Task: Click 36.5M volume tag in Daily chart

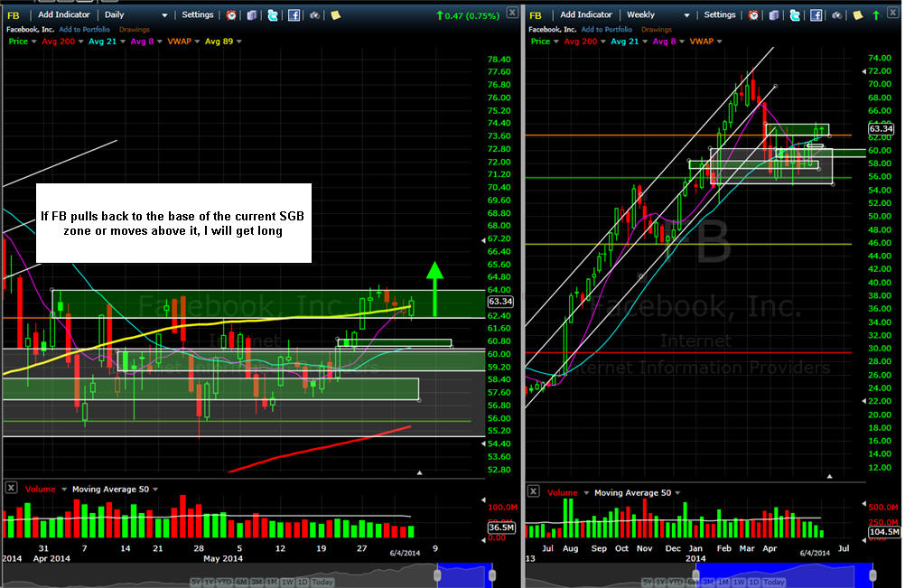Action: pos(501,527)
